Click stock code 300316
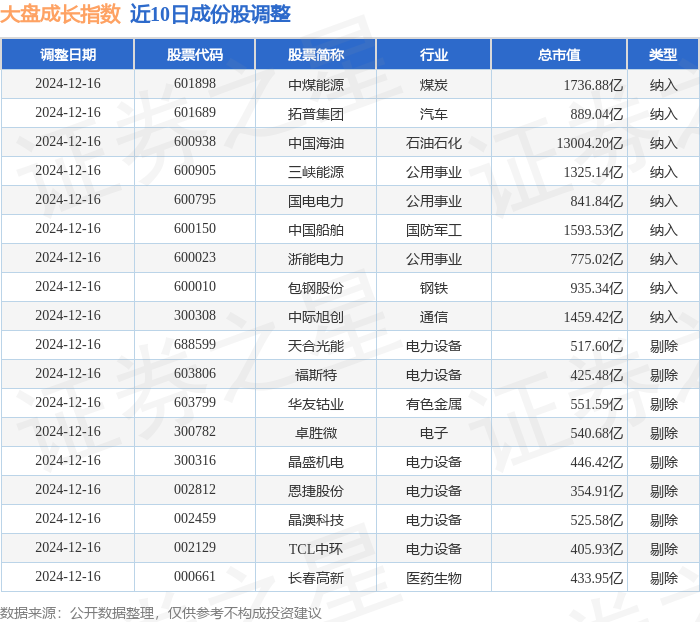This screenshot has height=622, width=700. point(195,461)
